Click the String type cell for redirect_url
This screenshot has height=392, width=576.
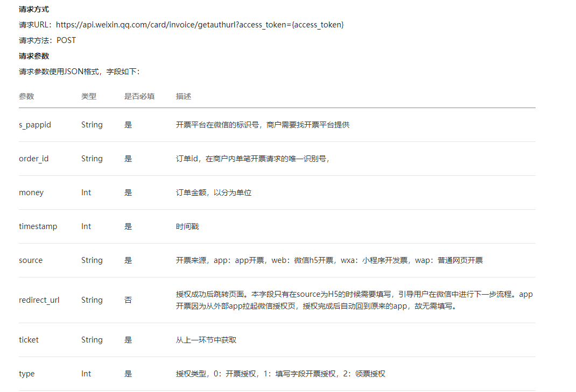[92, 300]
